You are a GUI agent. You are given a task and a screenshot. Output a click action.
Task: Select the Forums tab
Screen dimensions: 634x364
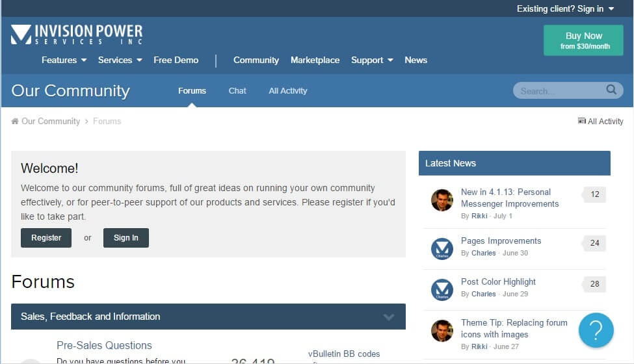[x=192, y=91]
